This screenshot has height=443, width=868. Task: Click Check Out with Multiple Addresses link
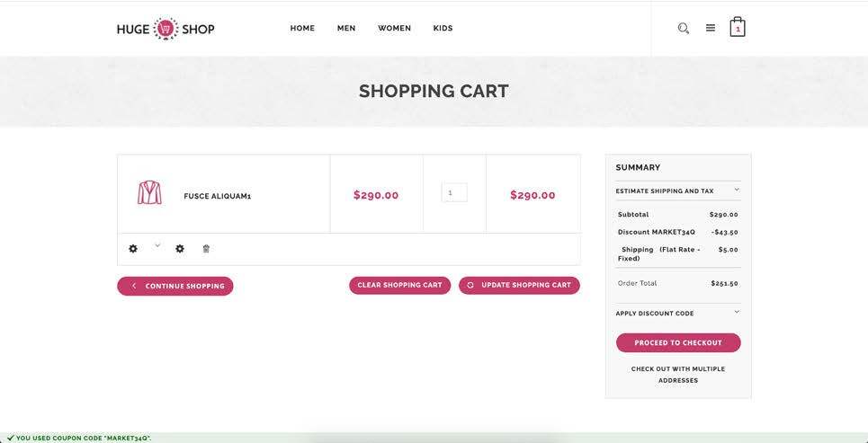678,375
